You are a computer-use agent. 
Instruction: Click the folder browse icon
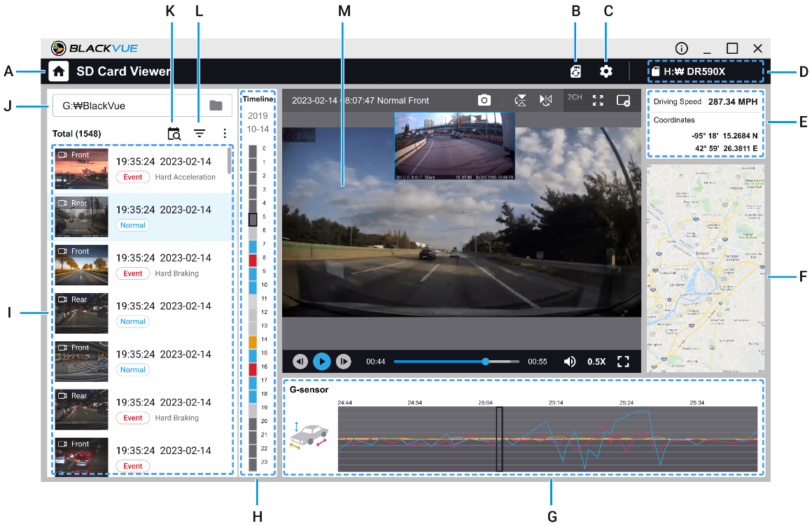(216, 106)
